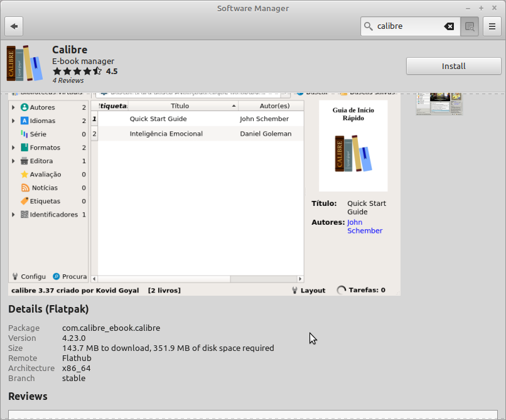Open the John Schember author link
The width and height of the screenshot is (506, 420).
(x=365, y=226)
